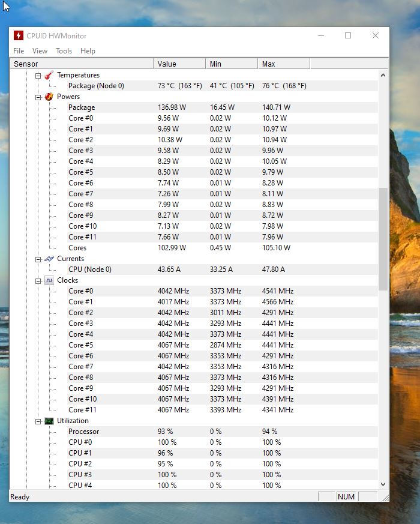Click the window resize grip corner
The height and width of the screenshot is (524, 420).
(x=385, y=498)
